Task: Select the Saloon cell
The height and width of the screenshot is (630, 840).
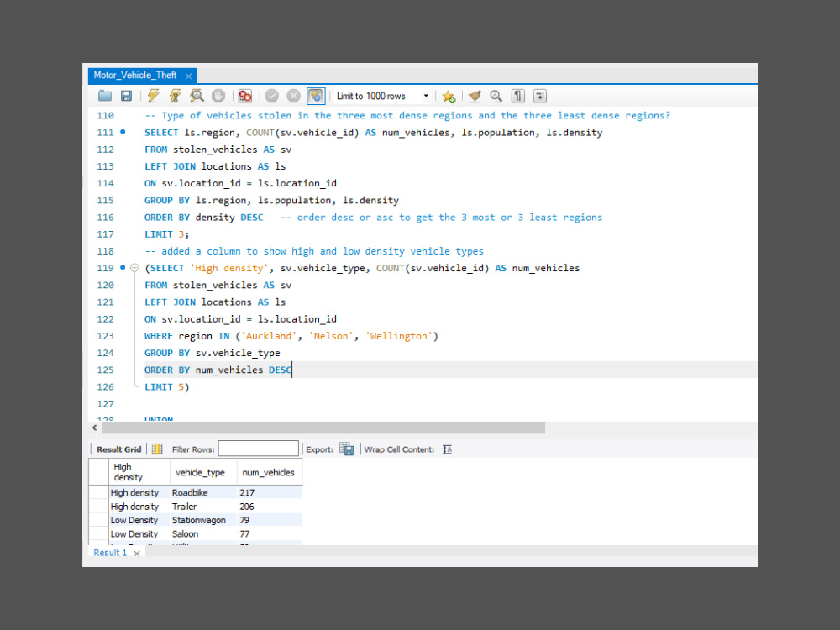Action: 203,534
